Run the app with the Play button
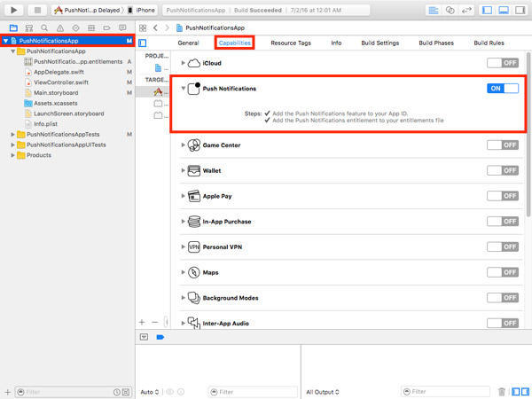 tap(13, 10)
